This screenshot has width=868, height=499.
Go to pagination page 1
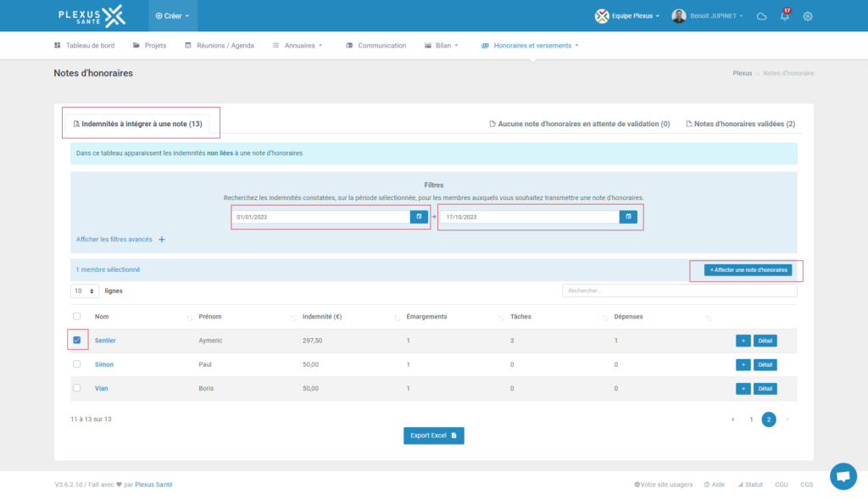coord(750,419)
